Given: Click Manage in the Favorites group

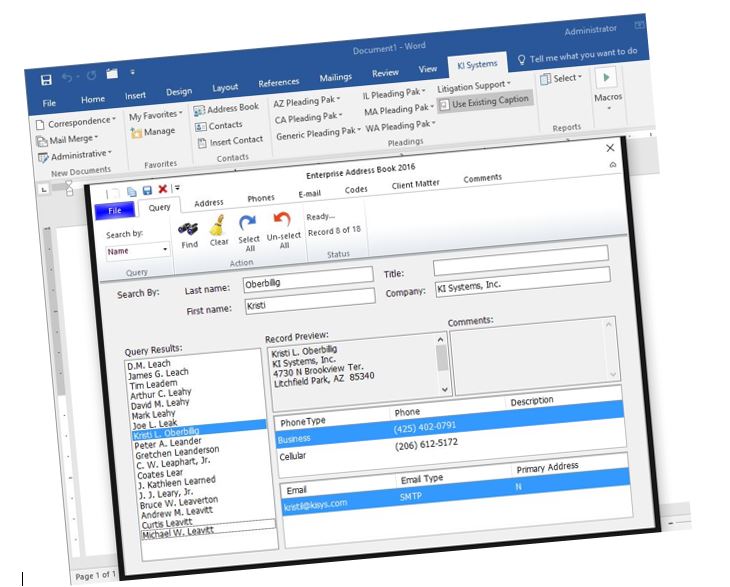Looking at the screenshot, I should click(x=153, y=133).
